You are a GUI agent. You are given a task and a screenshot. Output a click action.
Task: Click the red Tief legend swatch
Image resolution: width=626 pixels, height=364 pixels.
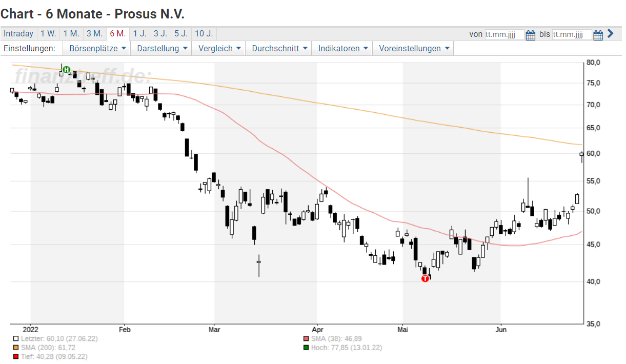click(x=16, y=356)
